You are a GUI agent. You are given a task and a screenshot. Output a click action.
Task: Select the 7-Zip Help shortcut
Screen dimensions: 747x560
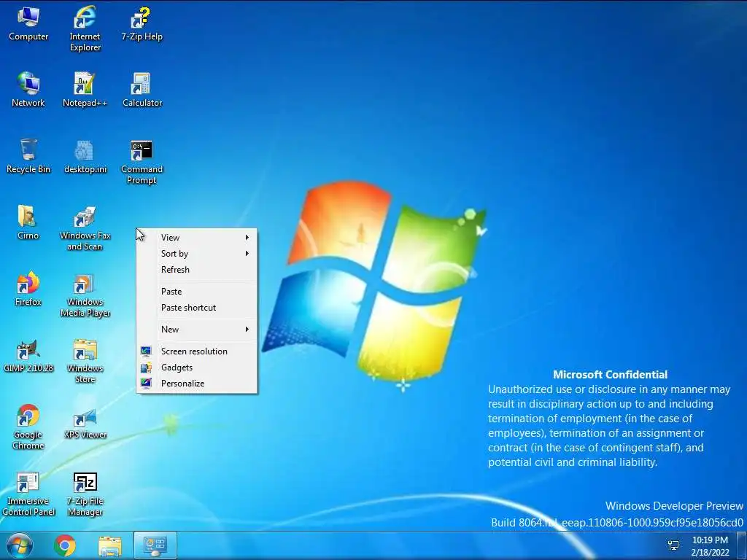tap(142, 24)
